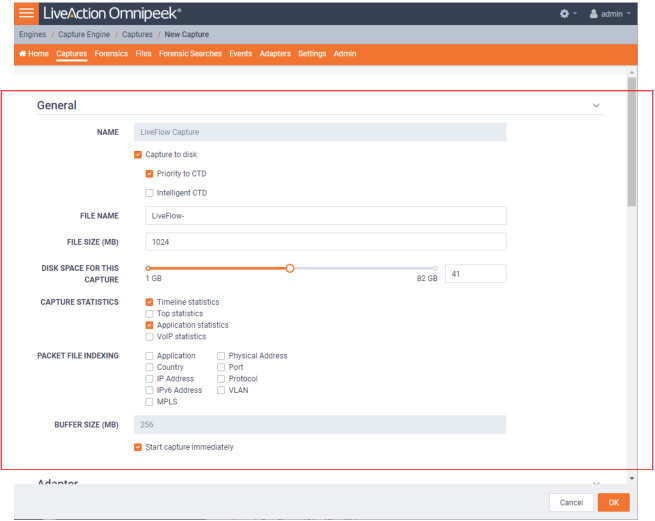Click the Cancel button

[571, 502]
